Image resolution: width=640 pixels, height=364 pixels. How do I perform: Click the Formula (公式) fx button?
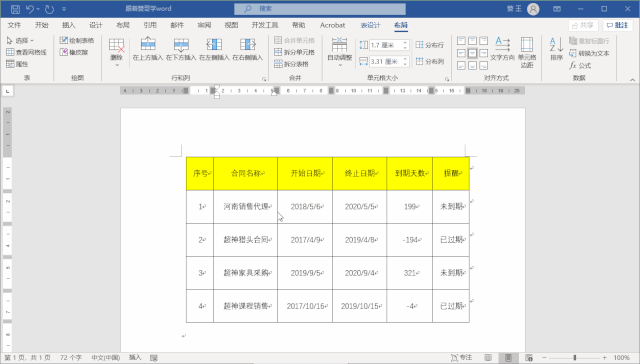[580, 65]
